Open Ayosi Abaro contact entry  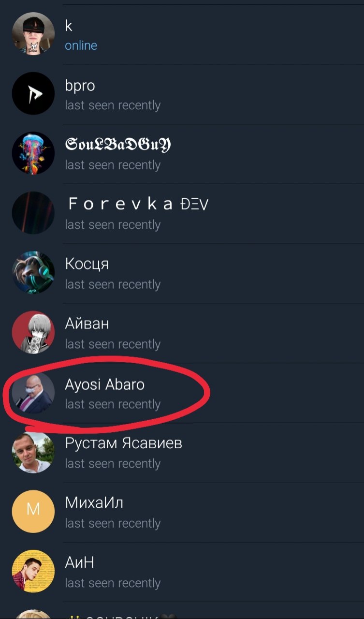point(182,393)
